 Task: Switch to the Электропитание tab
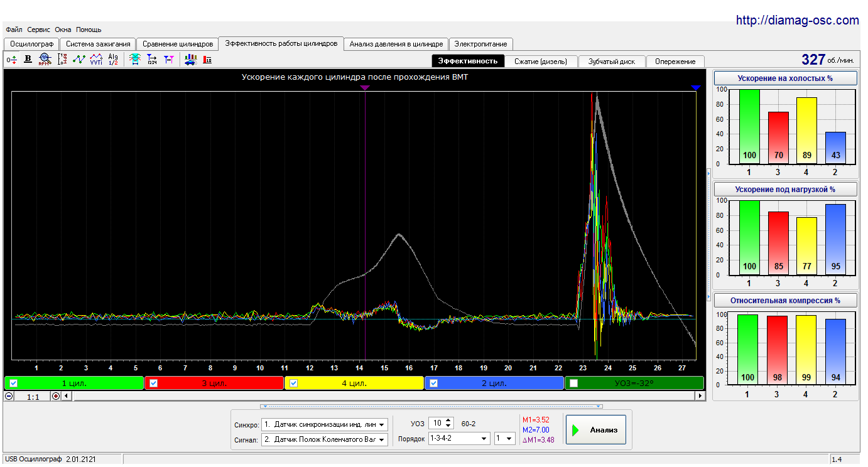click(481, 44)
